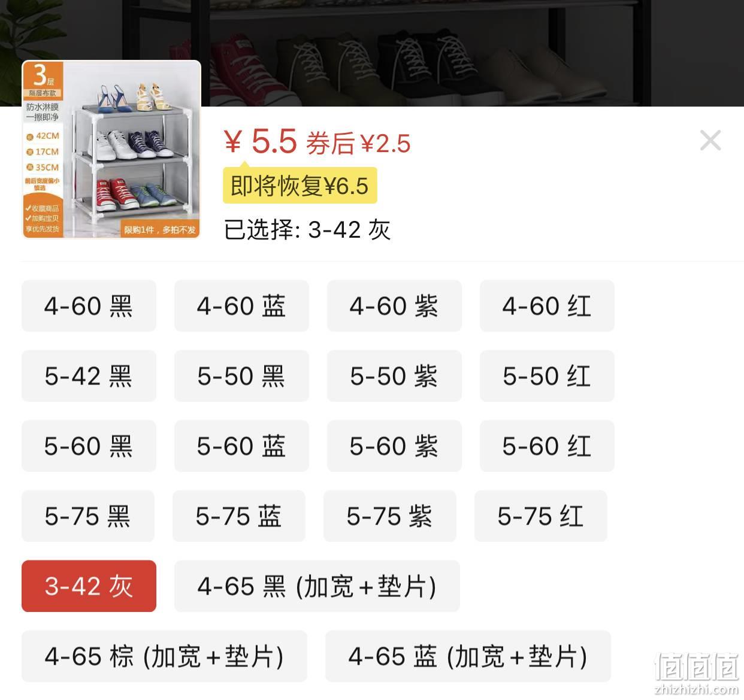Image resolution: width=744 pixels, height=700 pixels.
Task: Close the product option panel
Action: [x=710, y=141]
